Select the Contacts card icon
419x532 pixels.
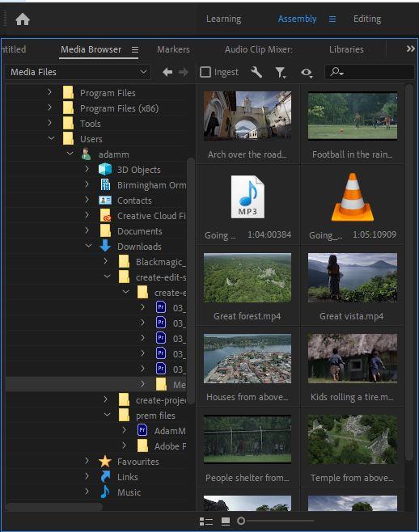tap(105, 201)
